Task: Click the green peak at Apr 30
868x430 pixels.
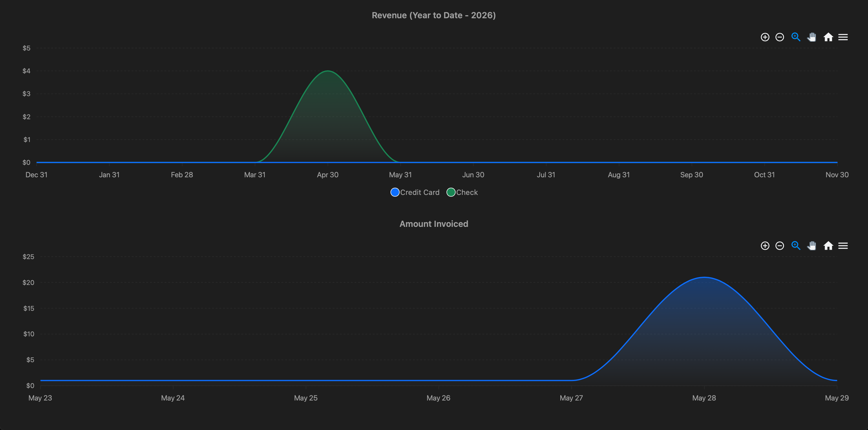Action: (328, 71)
